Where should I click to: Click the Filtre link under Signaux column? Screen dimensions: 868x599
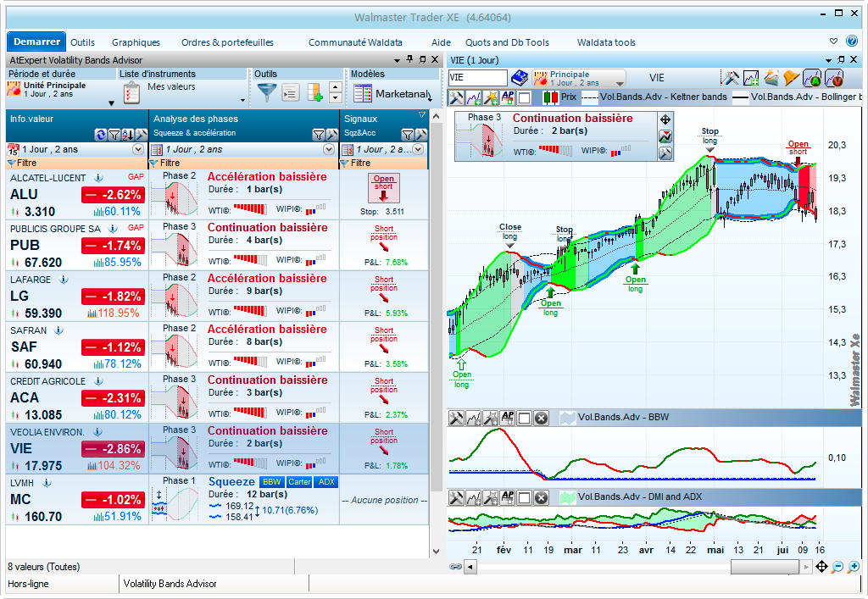360,164
